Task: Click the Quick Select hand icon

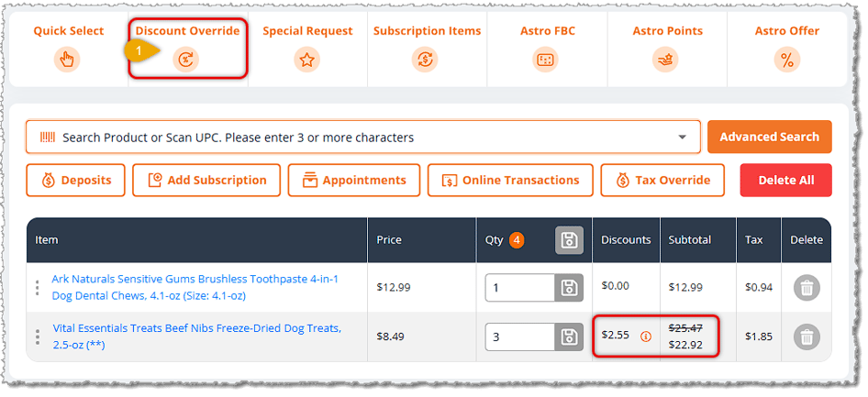Action: tap(67, 60)
